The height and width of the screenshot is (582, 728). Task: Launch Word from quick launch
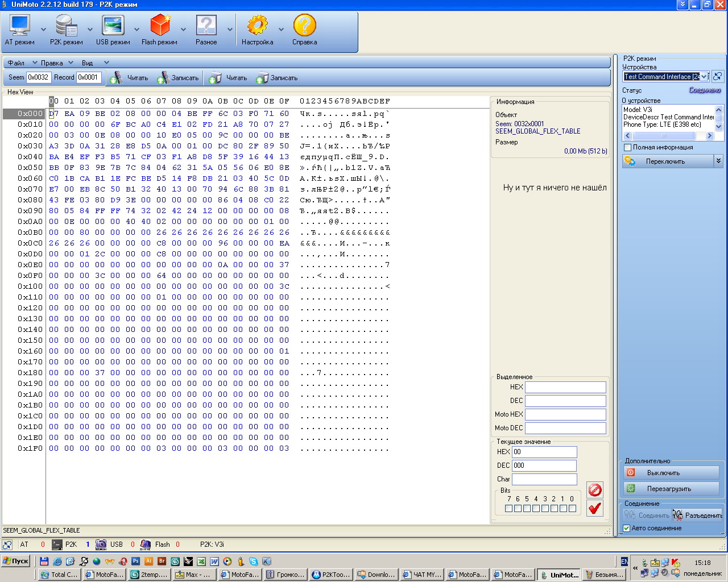tap(214, 561)
